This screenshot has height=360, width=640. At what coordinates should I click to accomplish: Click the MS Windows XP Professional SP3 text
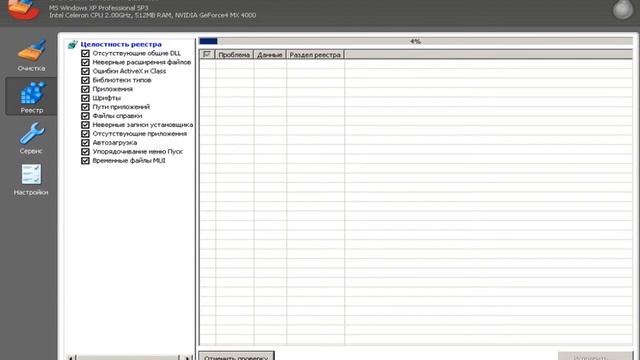(x=99, y=8)
